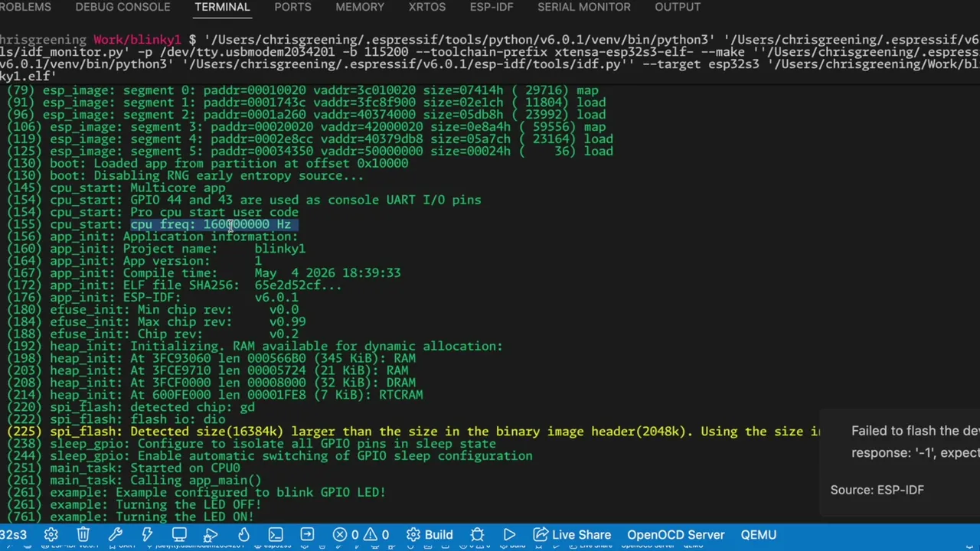Click the 'main_task: Calling app_main()' line
The image size is (980, 551).
coord(135,481)
